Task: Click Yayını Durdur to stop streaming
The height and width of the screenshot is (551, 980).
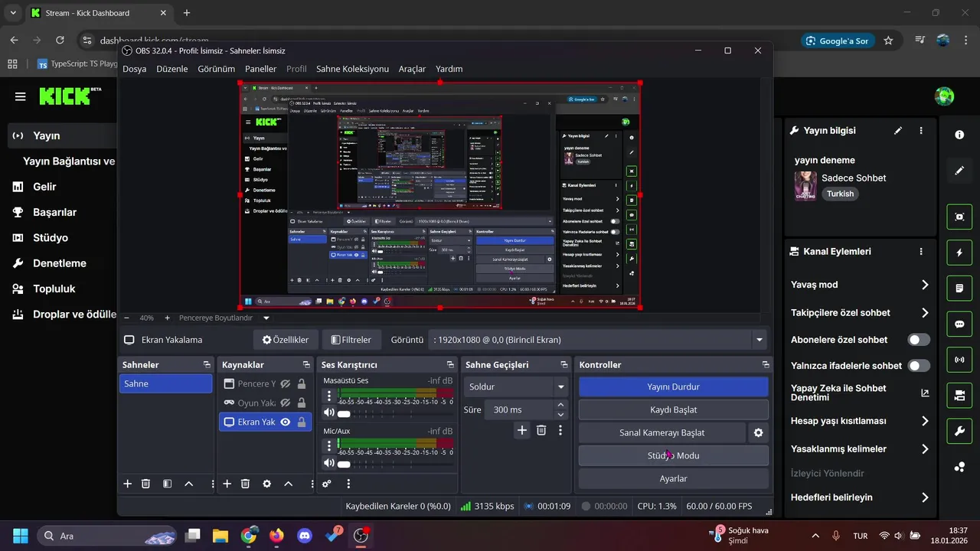Action: pyautogui.click(x=673, y=387)
